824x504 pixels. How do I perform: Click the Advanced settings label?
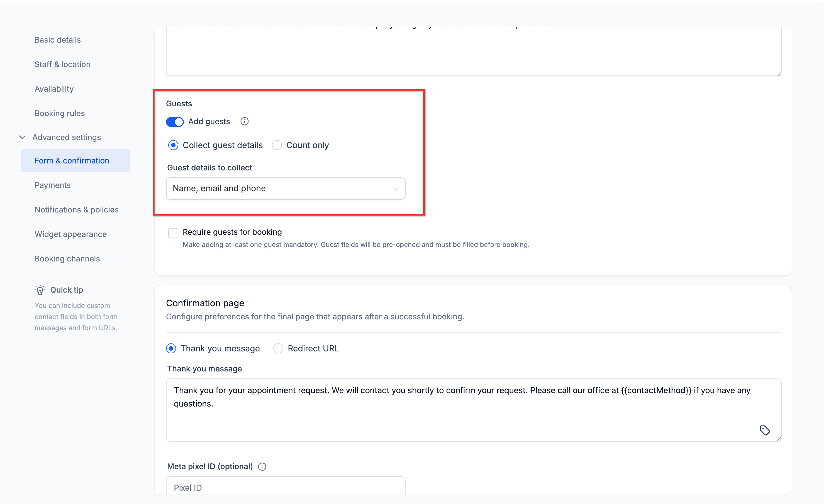pos(67,137)
